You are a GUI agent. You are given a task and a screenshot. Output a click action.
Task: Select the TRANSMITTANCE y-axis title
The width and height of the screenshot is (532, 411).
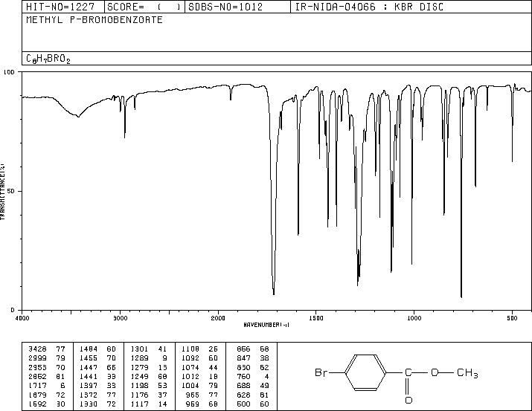(3, 191)
